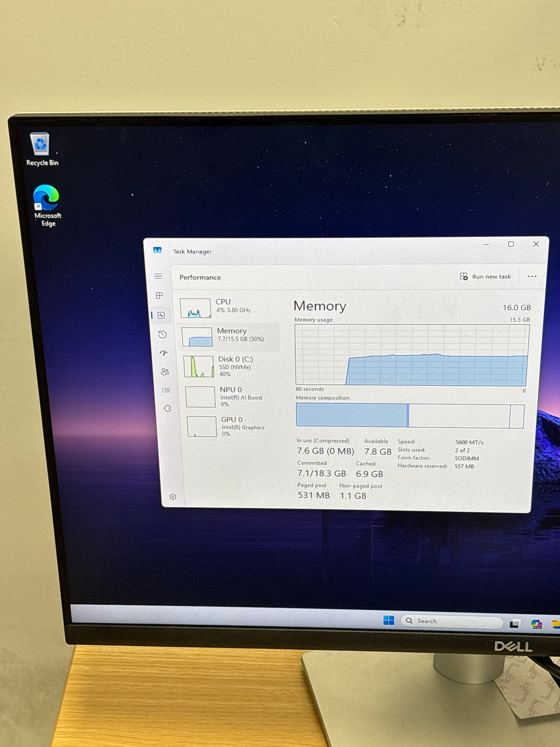
Task: Click the CPU usage mini graph thumbnail
Action: [195, 308]
